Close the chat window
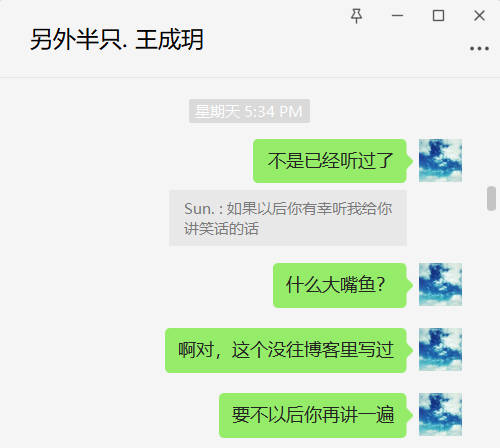 (x=480, y=16)
